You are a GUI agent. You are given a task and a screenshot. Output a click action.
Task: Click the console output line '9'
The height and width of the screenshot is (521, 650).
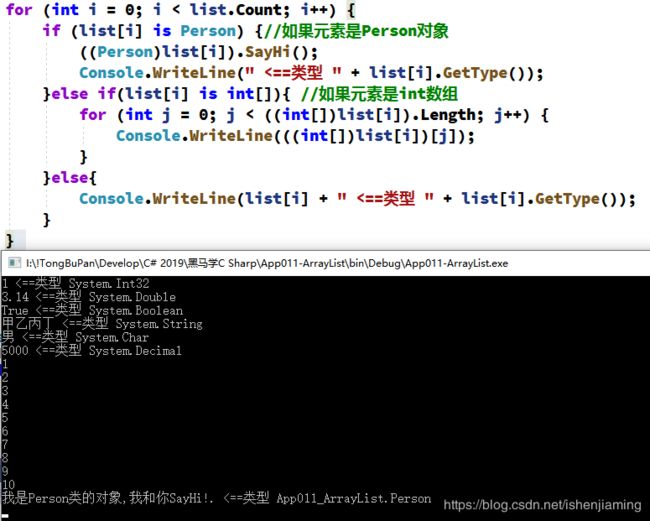coord(5,471)
